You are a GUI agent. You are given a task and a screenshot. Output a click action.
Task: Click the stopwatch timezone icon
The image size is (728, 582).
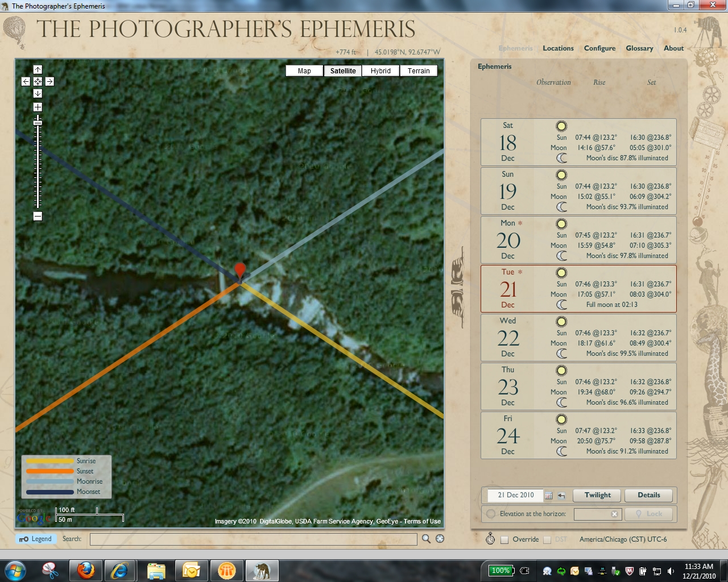(490, 539)
